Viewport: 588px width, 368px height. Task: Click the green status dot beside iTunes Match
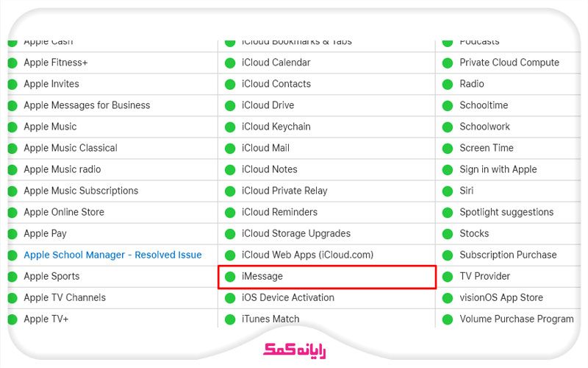(x=230, y=319)
